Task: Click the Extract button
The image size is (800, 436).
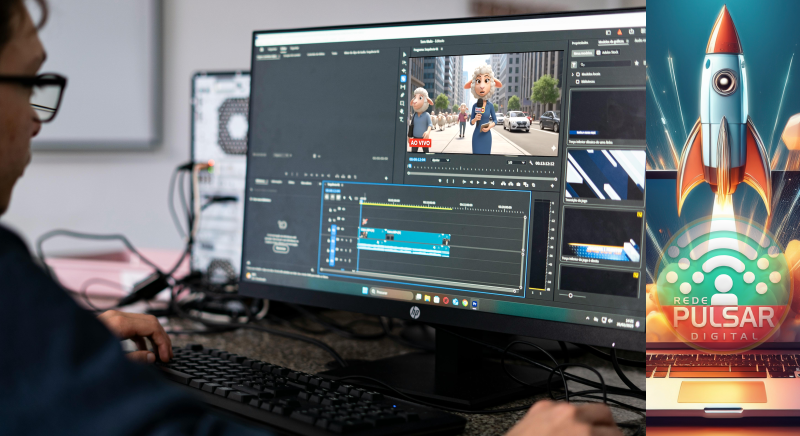Action: 511,184
